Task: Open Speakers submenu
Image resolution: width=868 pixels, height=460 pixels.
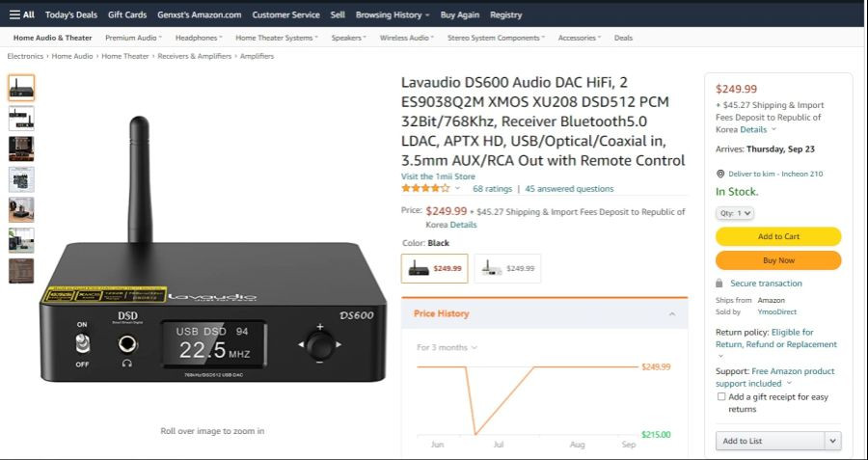Action: click(x=349, y=38)
